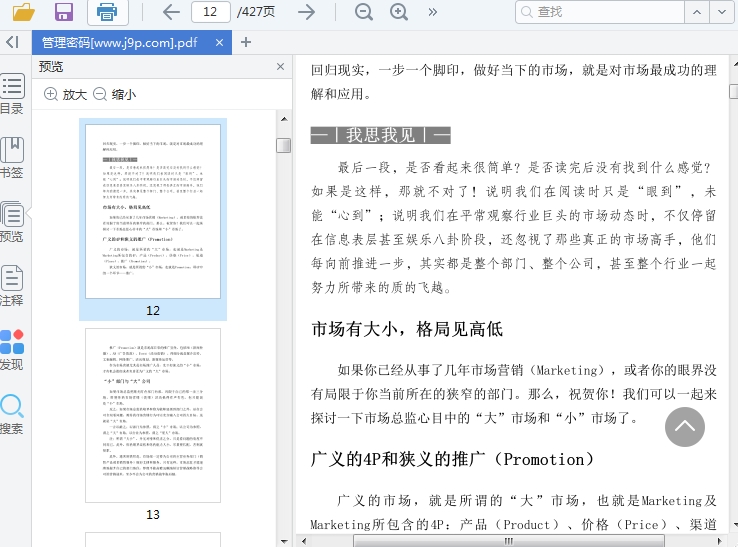
Task: Click the heading 广义的4P和狭义的推广
Action: point(452,459)
